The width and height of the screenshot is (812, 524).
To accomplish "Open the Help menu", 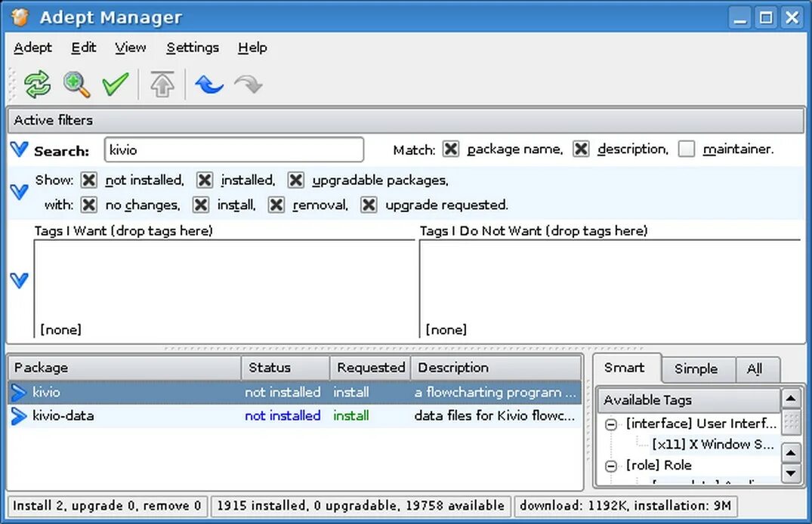I will pyautogui.click(x=253, y=48).
